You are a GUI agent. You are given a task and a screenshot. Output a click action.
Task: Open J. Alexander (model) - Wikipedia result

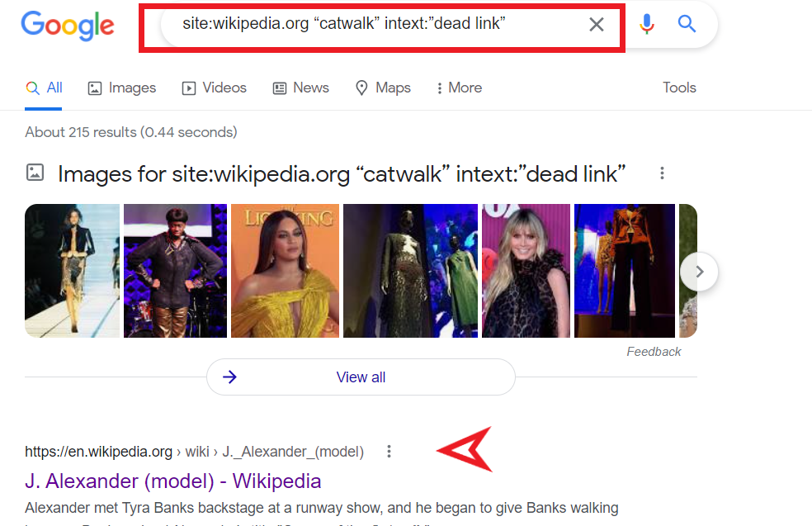(173, 481)
